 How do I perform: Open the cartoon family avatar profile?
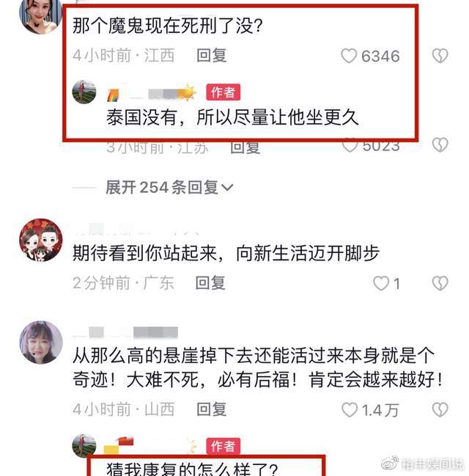point(40,240)
